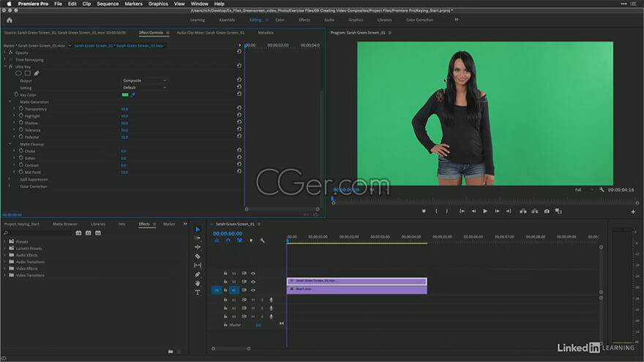Select the Pen tool in tools panel
Screen dimensions: 644x362
(198, 274)
